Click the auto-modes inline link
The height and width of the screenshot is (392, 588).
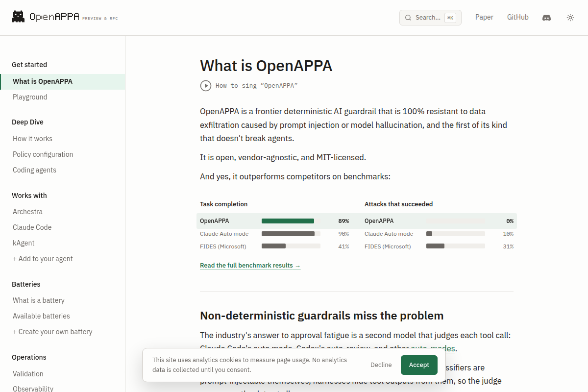(433, 349)
